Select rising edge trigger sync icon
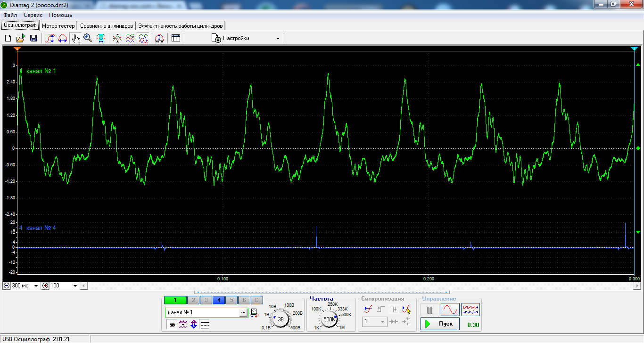Image resolution: width=644 pixels, height=343 pixels. tap(369, 309)
